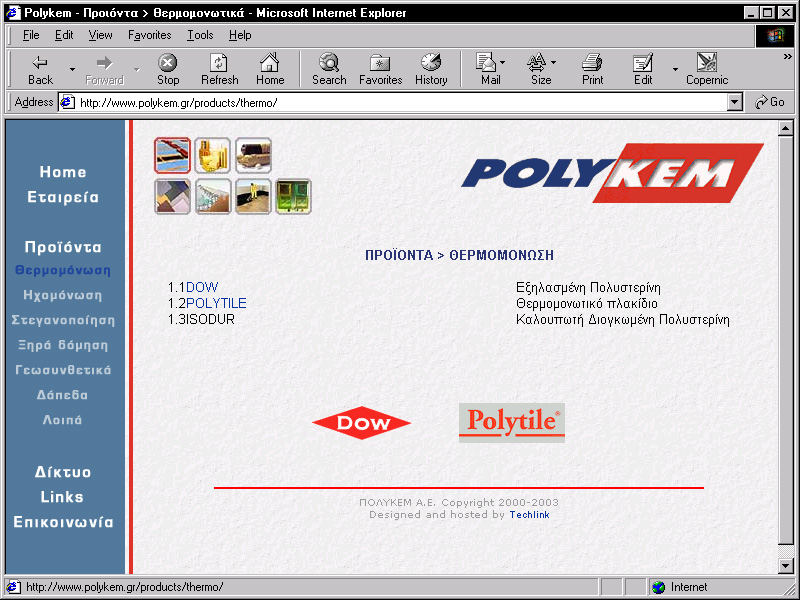Click the colored panels thumbnail

172,196
